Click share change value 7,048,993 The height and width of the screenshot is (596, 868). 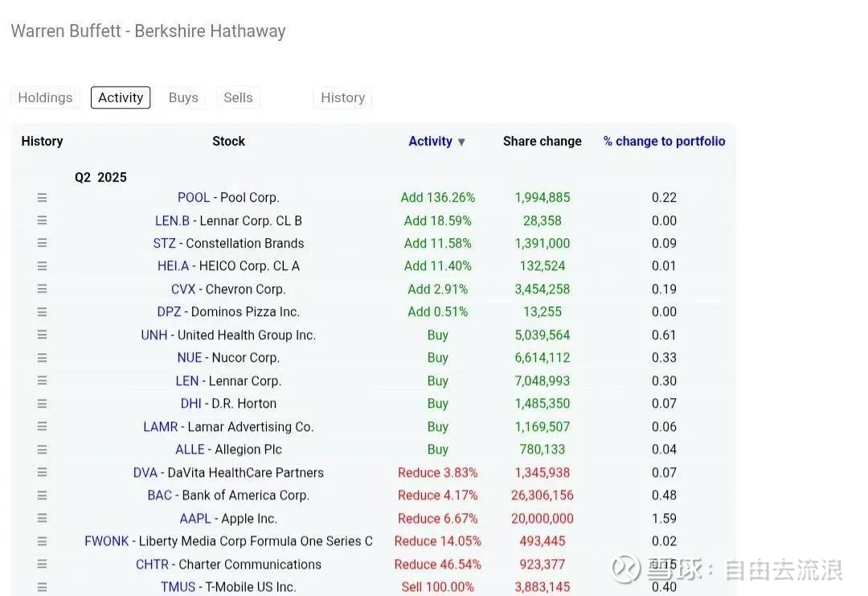(542, 380)
